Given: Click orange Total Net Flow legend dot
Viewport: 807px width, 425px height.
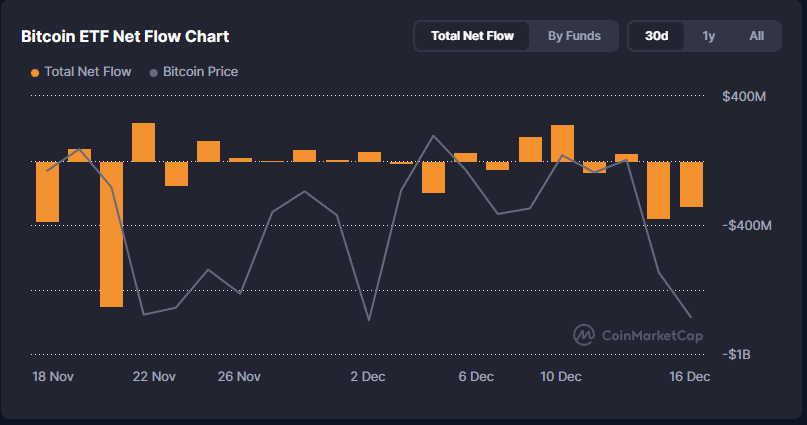Looking at the screenshot, I should point(36,73).
